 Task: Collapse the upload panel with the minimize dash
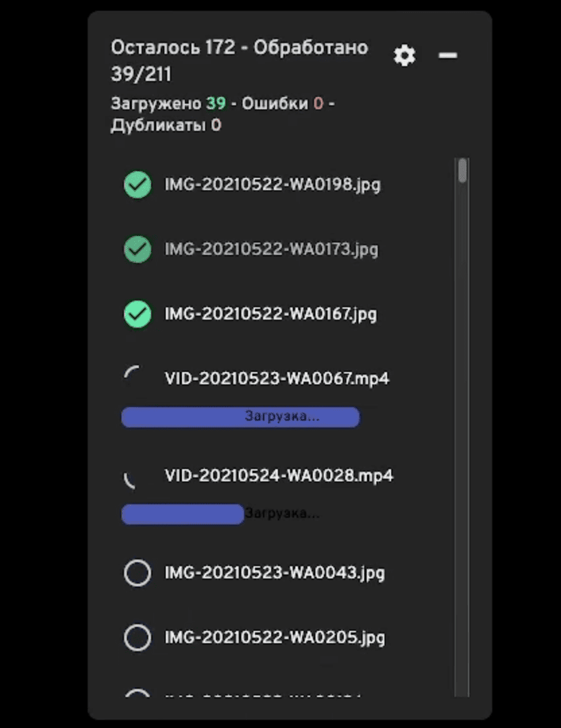pyautogui.click(x=448, y=56)
